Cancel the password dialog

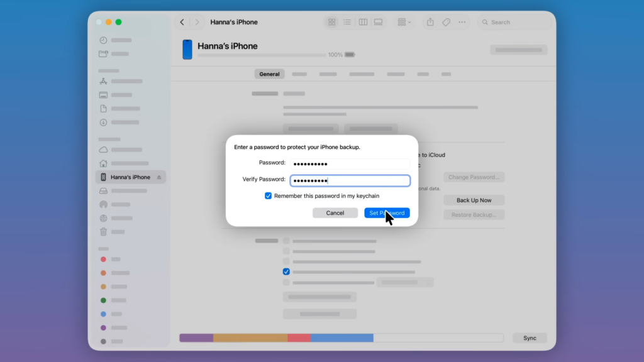click(335, 212)
